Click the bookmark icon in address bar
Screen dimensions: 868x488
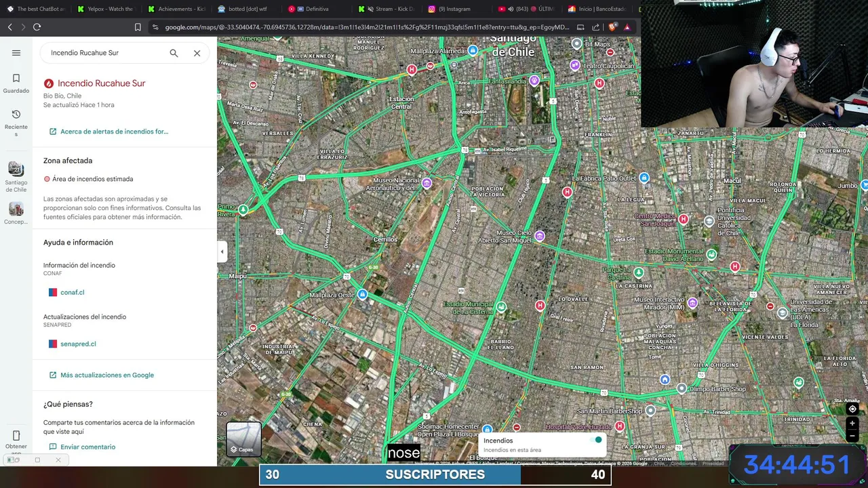pos(138,27)
